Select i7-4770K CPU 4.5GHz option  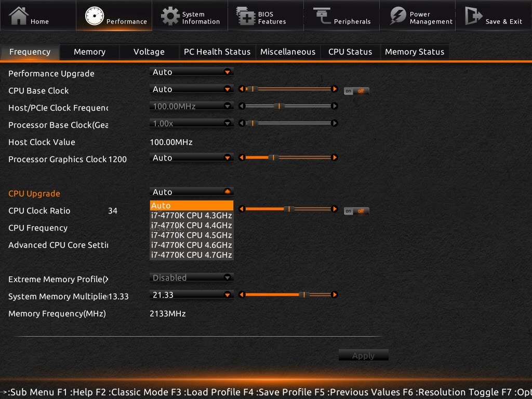(191, 235)
